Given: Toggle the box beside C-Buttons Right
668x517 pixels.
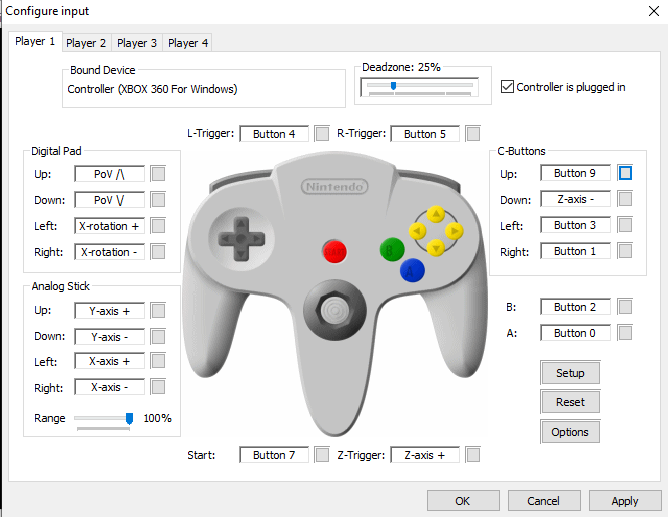Looking at the screenshot, I should 625,251.
